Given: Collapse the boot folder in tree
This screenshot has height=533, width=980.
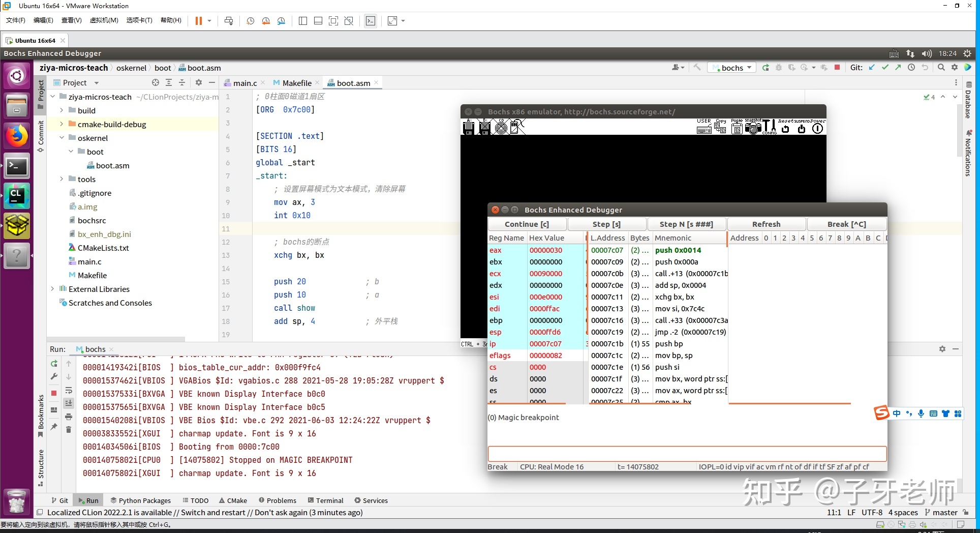Looking at the screenshot, I should pyautogui.click(x=71, y=152).
